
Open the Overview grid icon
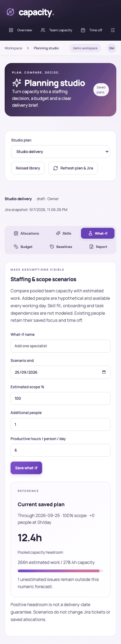[11, 30]
